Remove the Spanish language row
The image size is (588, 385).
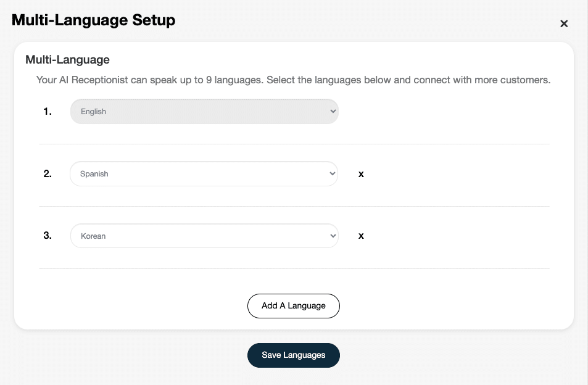click(361, 174)
